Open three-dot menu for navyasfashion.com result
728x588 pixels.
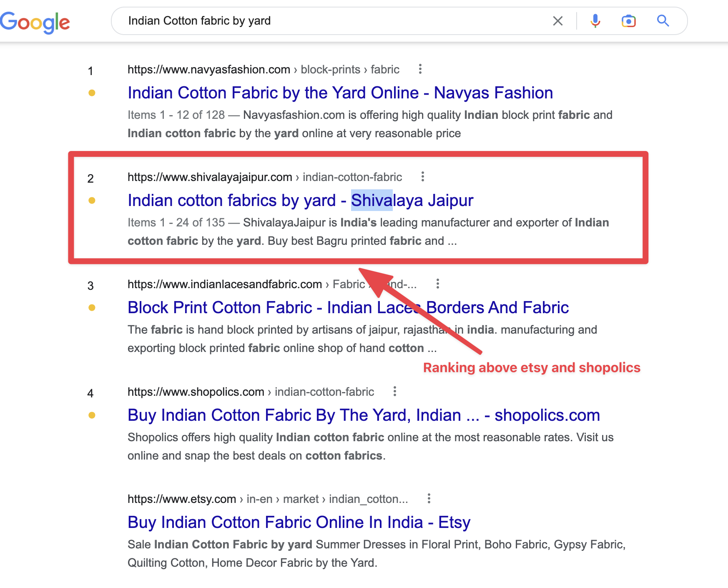click(420, 69)
